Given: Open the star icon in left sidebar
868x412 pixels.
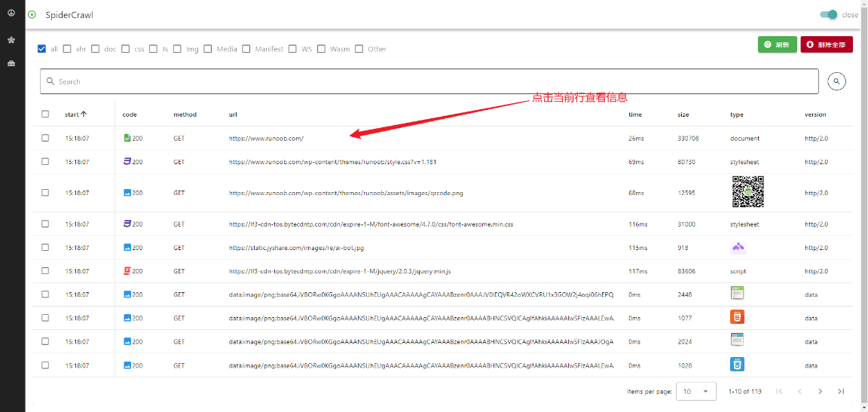Looking at the screenshot, I should point(11,39).
